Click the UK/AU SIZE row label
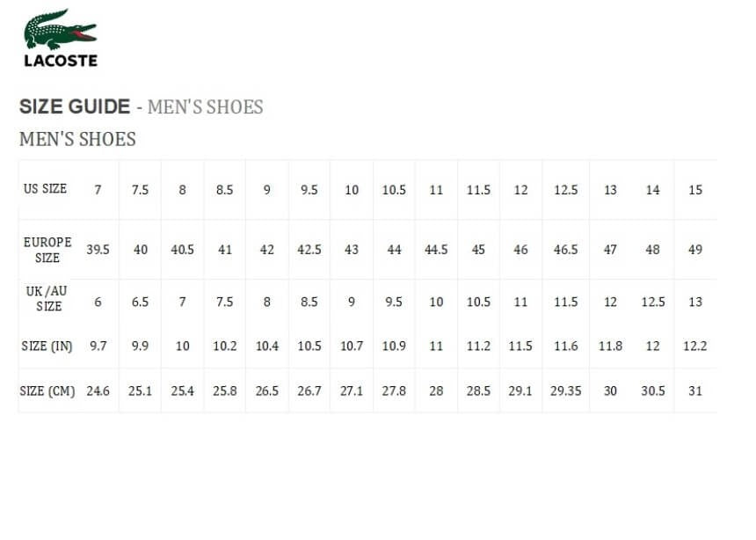The width and height of the screenshot is (756, 540). [47, 299]
